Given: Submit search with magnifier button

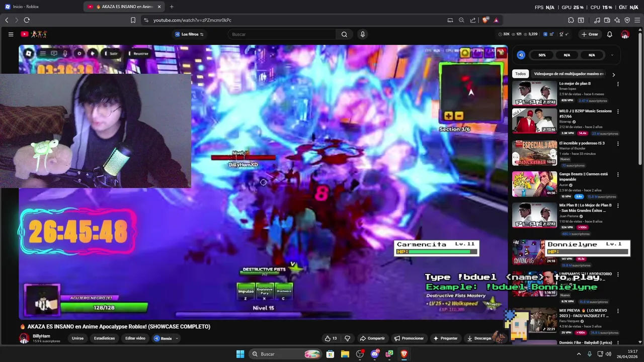Looking at the screenshot, I should (x=344, y=34).
